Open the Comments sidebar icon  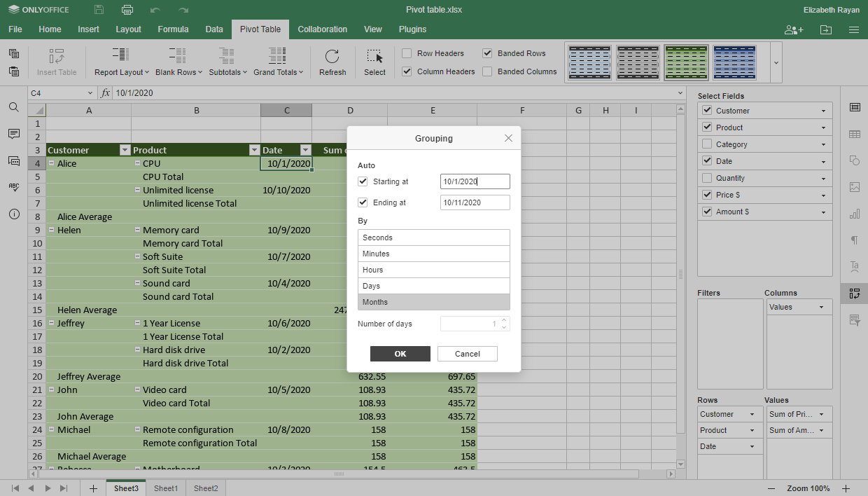(x=14, y=134)
